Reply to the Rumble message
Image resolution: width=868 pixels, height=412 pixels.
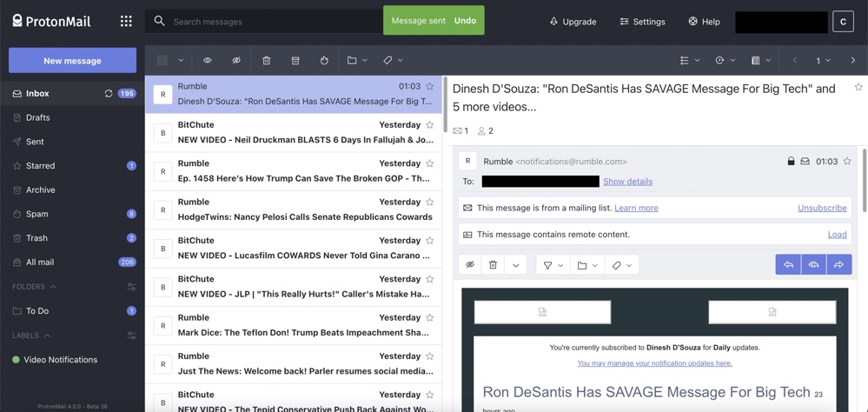point(788,265)
